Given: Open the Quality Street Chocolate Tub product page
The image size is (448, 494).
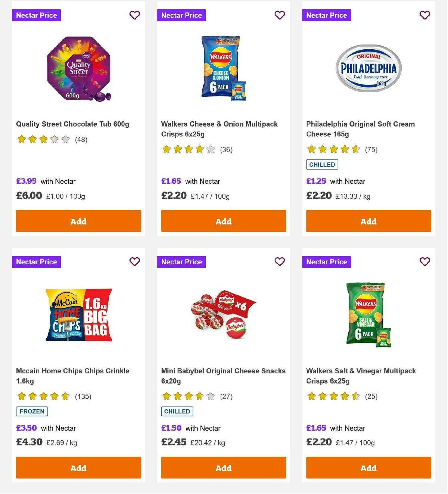Looking at the screenshot, I should [72, 124].
